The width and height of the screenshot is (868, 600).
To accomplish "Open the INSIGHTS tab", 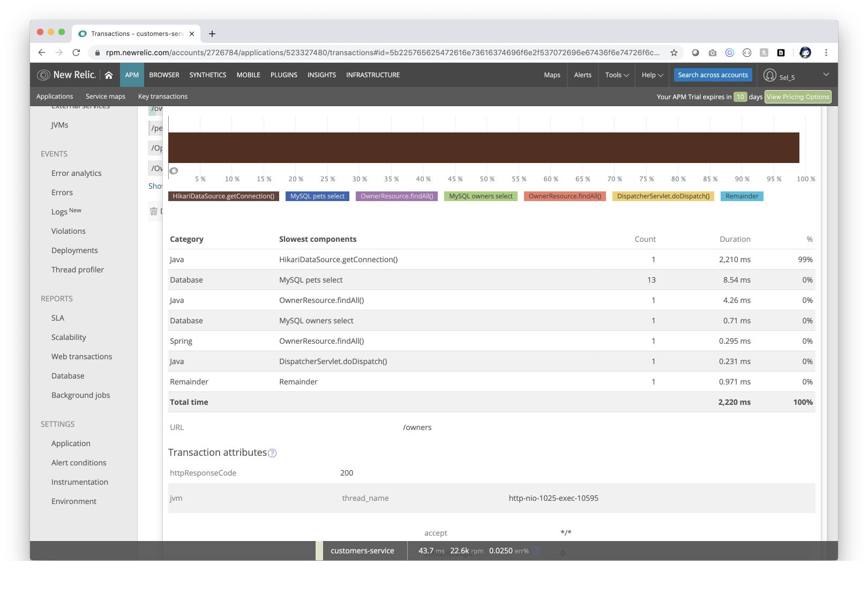I will tap(321, 75).
